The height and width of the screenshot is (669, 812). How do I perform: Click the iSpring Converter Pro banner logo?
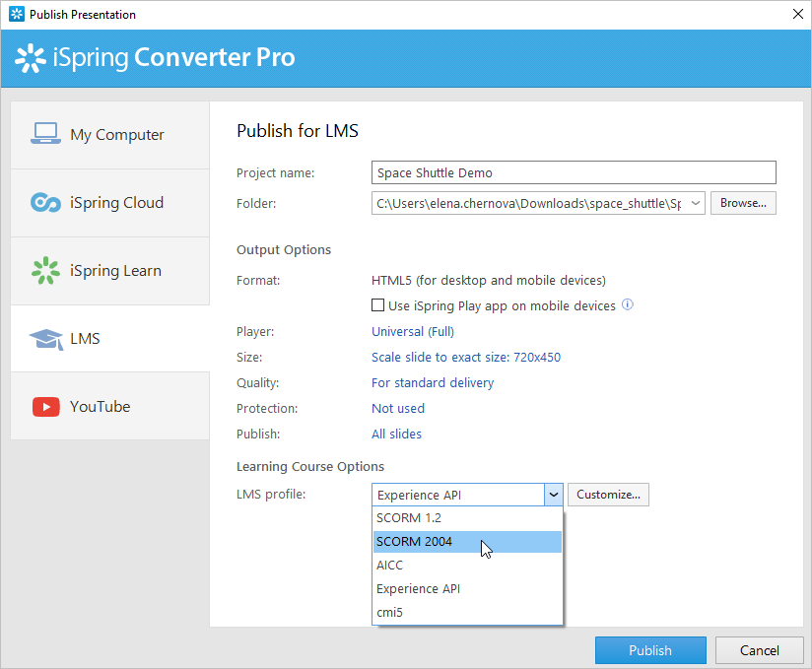(x=155, y=57)
